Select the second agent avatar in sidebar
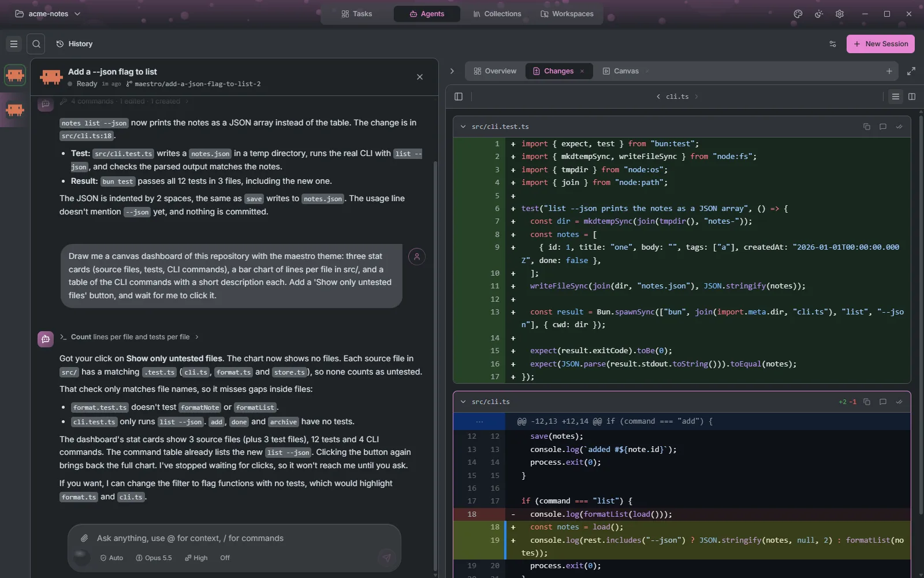Image resolution: width=924 pixels, height=578 pixels. coord(15,110)
